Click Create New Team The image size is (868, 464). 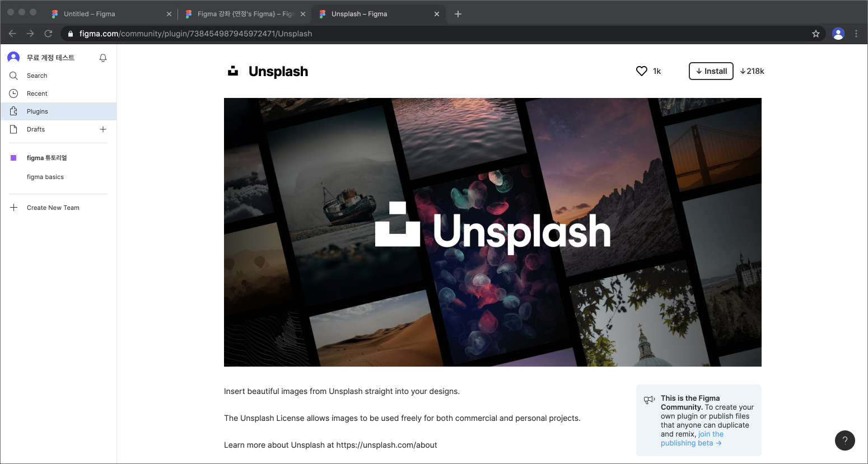(53, 208)
